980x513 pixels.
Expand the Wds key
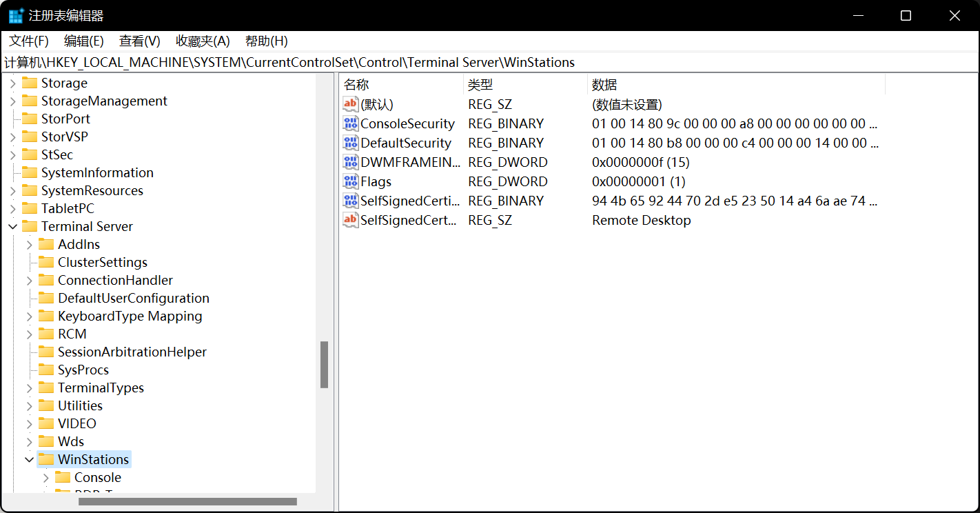tap(29, 441)
